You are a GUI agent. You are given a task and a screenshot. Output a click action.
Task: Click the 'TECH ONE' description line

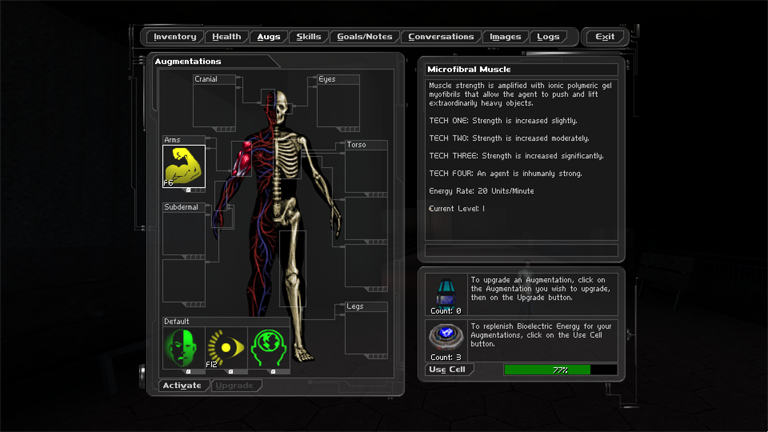point(503,120)
